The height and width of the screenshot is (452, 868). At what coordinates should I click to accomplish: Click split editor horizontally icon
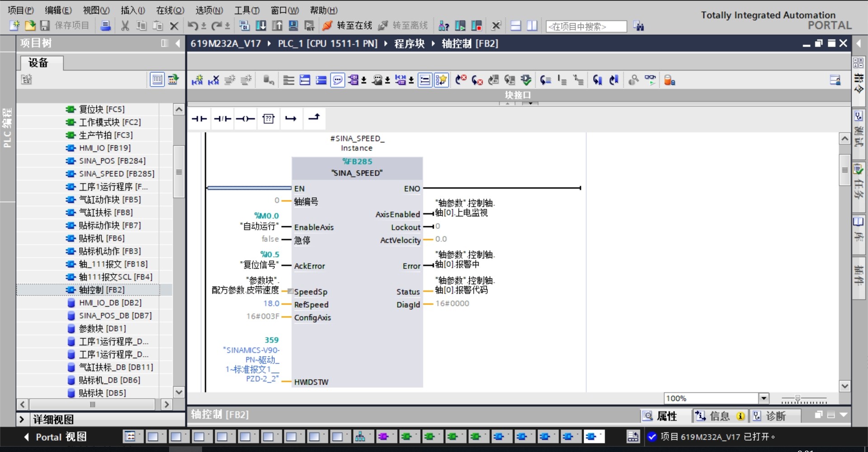(516, 26)
